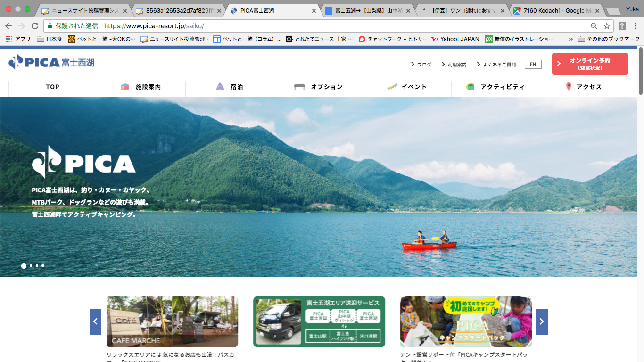The image size is (644, 362).
Task: Open 施設案内 facility menu
Action: coord(141,87)
